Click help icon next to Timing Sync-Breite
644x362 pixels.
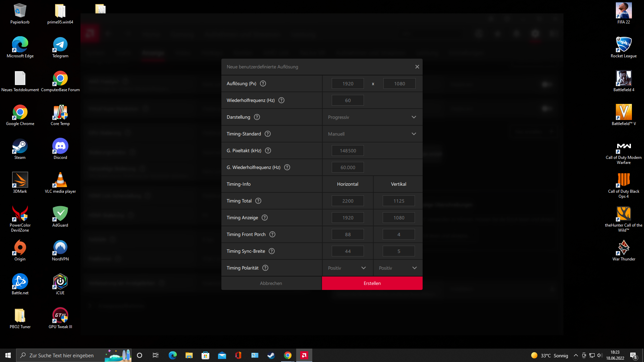click(x=272, y=251)
